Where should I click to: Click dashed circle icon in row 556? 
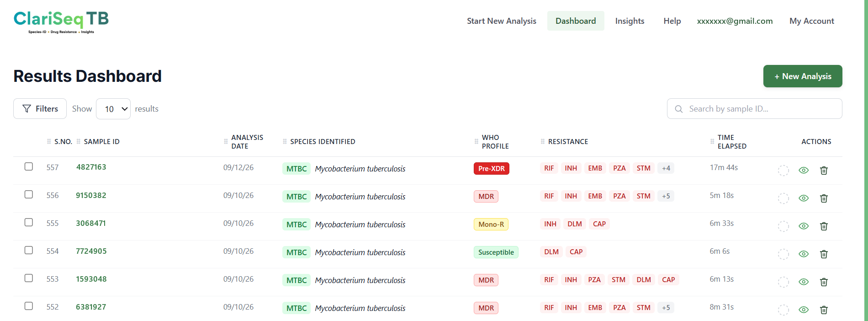783,198
